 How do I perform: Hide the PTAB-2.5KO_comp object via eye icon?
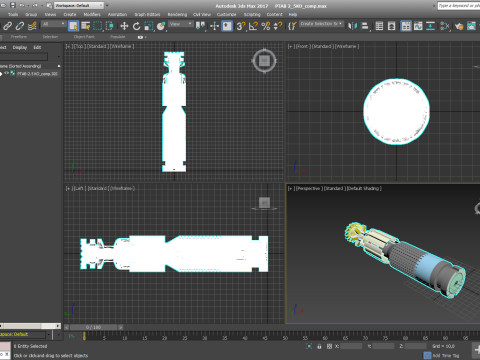6,73
